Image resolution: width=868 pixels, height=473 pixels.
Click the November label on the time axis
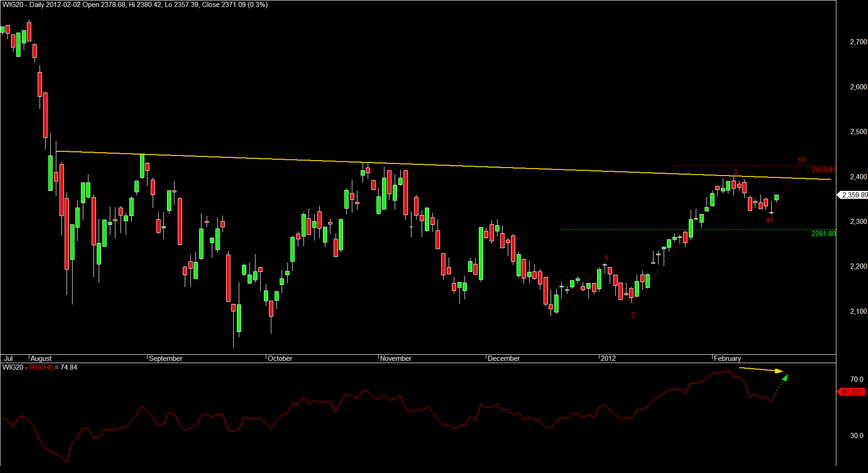click(x=396, y=358)
